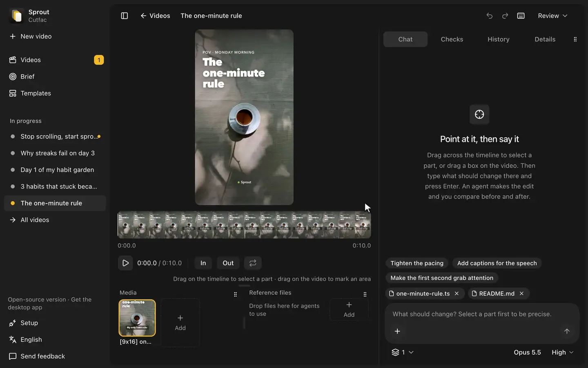Add a file to Reference files
Viewport: 588px width, 368px height.
click(x=349, y=310)
